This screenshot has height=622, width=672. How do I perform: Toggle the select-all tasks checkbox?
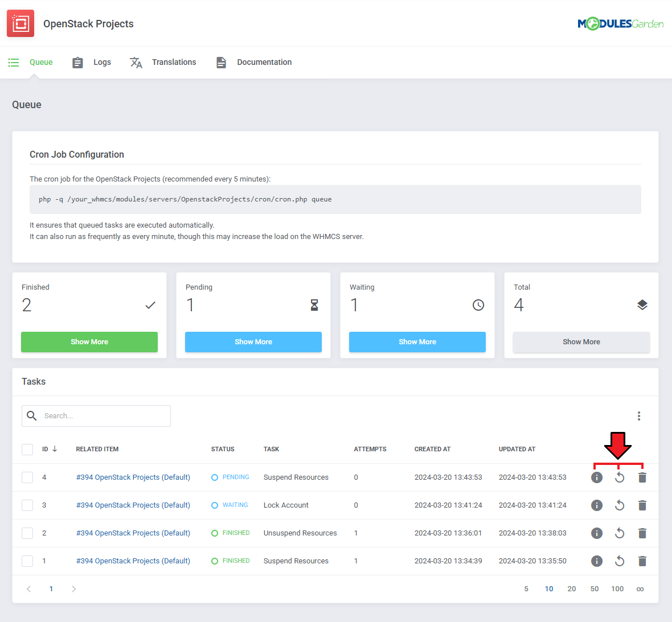point(27,450)
